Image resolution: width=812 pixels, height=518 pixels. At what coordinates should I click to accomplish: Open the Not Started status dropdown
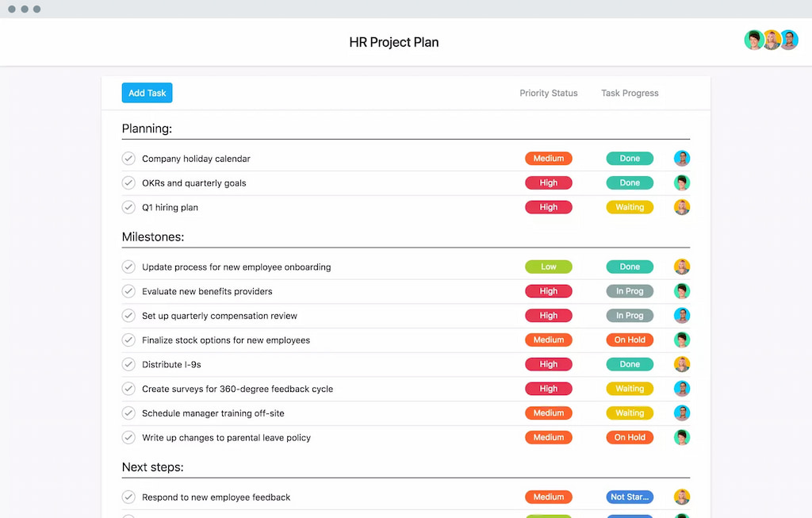pyautogui.click(x=630, y=497)
